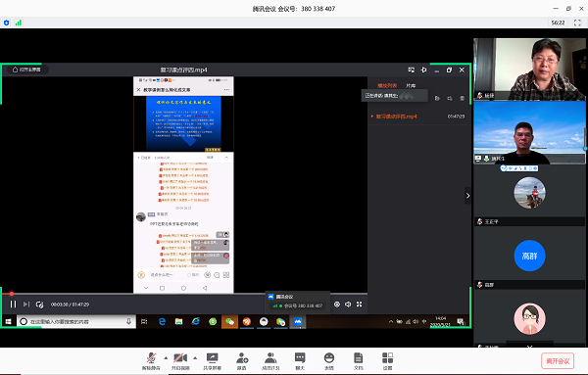Open Tencent Meeting icon in shared taskbar
The height and width of the screenshot is (375, 588).
pyautogui.click(x=298, y=321)
